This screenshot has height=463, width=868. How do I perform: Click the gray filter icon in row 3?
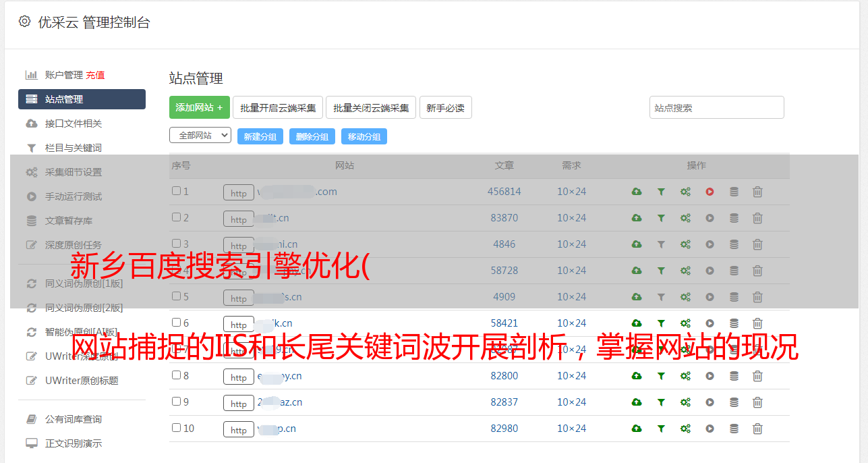coord(661,244)
